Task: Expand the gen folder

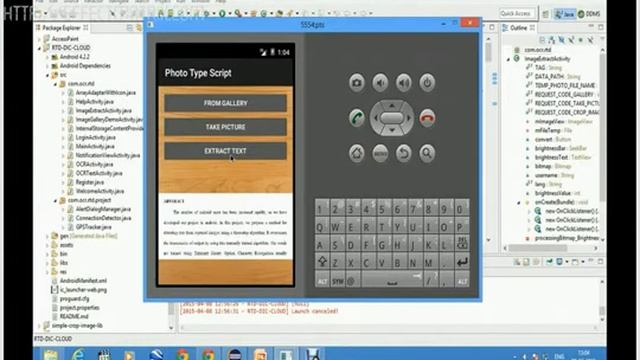Action: [48, 236]
